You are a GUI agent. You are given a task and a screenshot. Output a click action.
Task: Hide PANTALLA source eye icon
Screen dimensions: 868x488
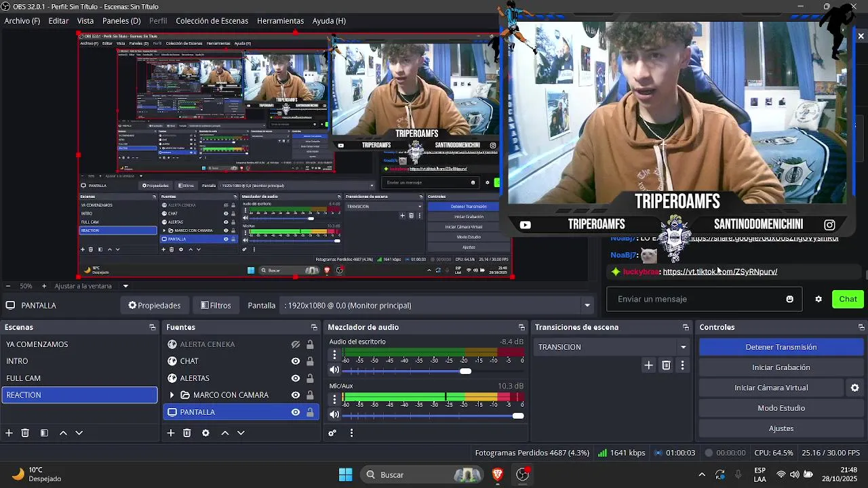(296, 412)
